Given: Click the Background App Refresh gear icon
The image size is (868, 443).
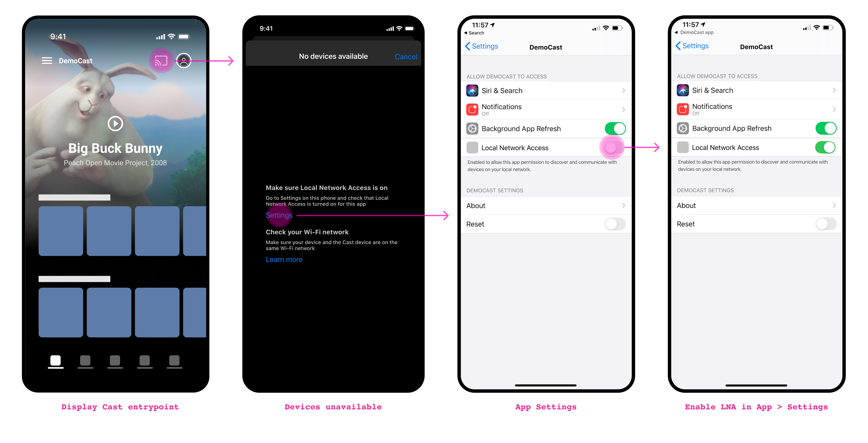Looking at the screenshot, I should (473, 128).
